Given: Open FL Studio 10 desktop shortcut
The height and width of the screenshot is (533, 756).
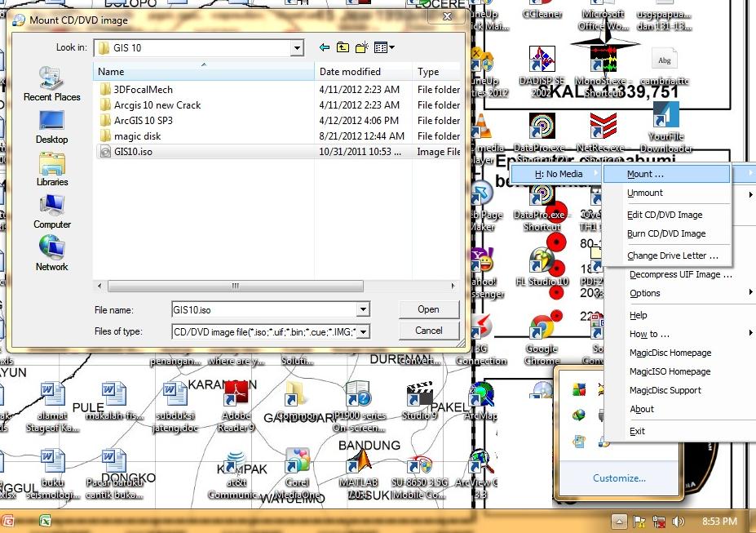Looking at the screenshot, I should pos(542,267).
